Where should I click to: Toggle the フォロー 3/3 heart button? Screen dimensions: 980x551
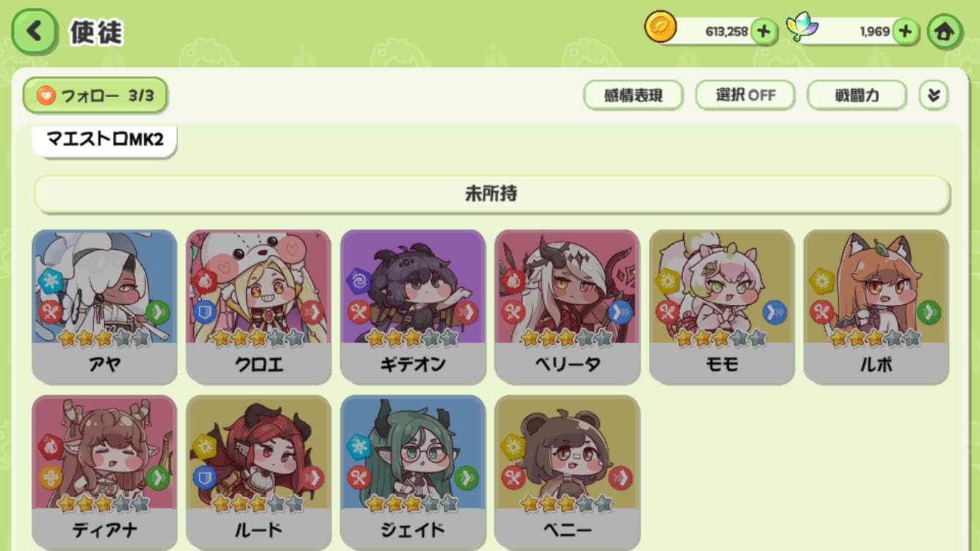(95, 96)
